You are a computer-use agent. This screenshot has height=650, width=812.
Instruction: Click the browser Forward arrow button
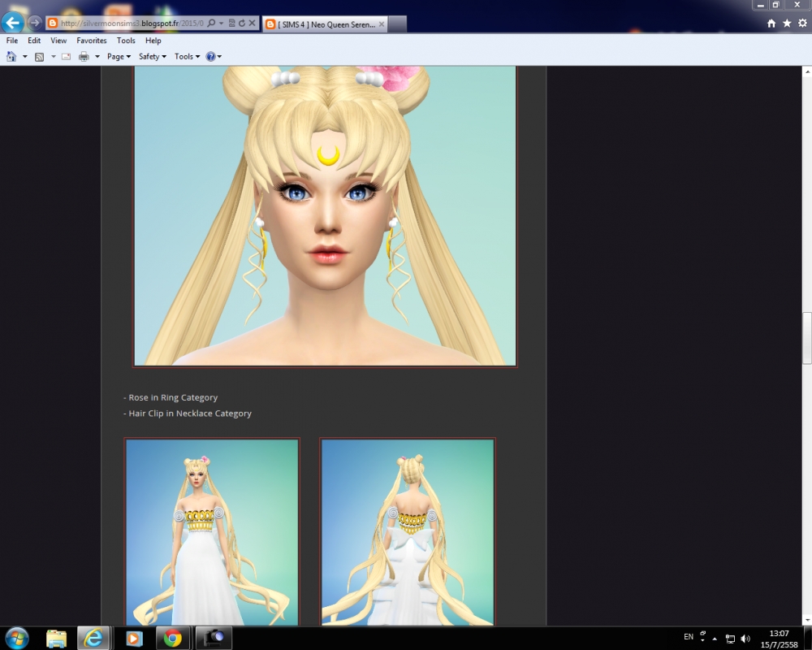(35, 23)
